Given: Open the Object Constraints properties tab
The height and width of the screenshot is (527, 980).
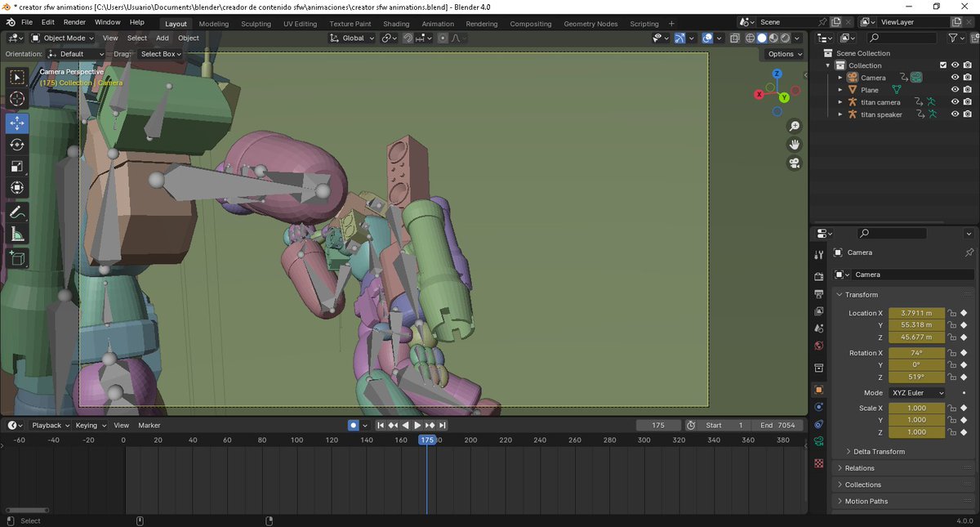Looking at the screenshot, I should point(819,424).
